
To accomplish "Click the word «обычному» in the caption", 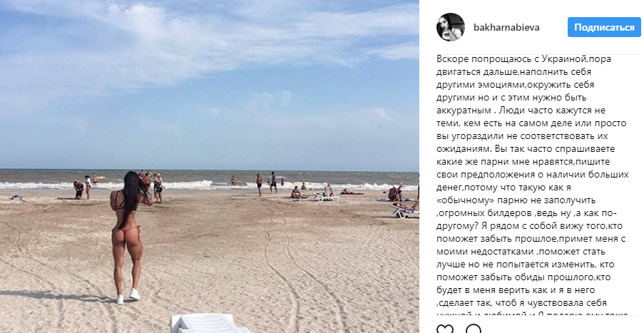I will pyautogui.click(x=462, y=200).
